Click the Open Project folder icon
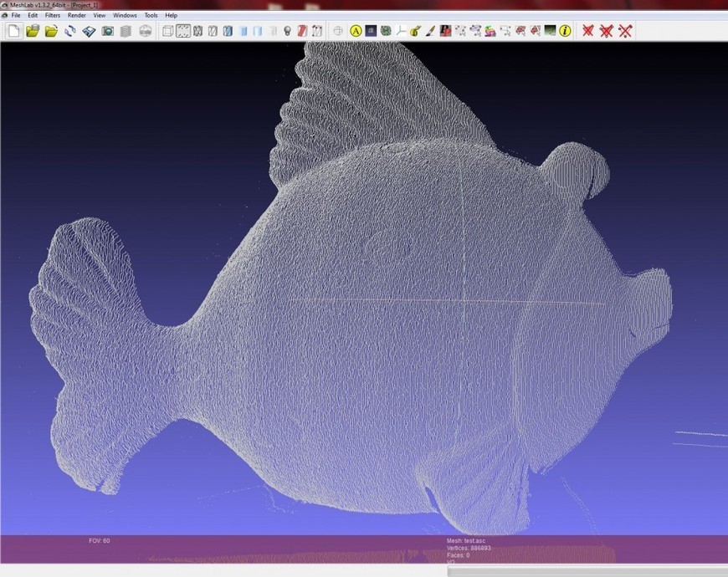The width and height of the screenshot is (728, 577). pyautogui.click(x=33, y=31)
